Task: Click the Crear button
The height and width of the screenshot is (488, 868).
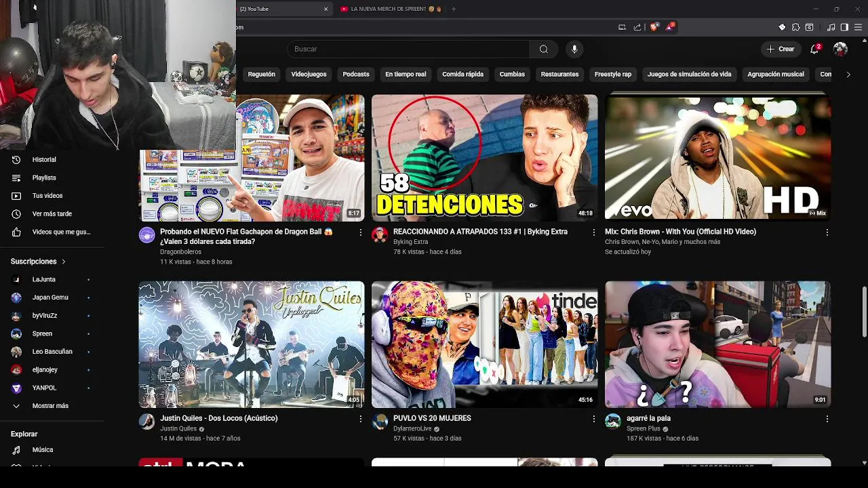Action: tap(781, 49)
